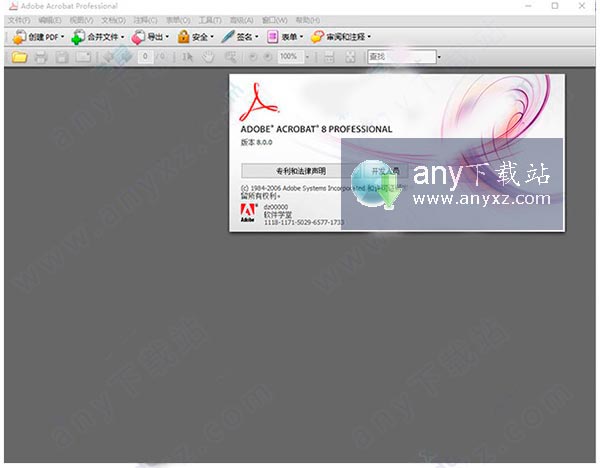
Task: Choose the Select tool cursor icon
Action: 187,57
